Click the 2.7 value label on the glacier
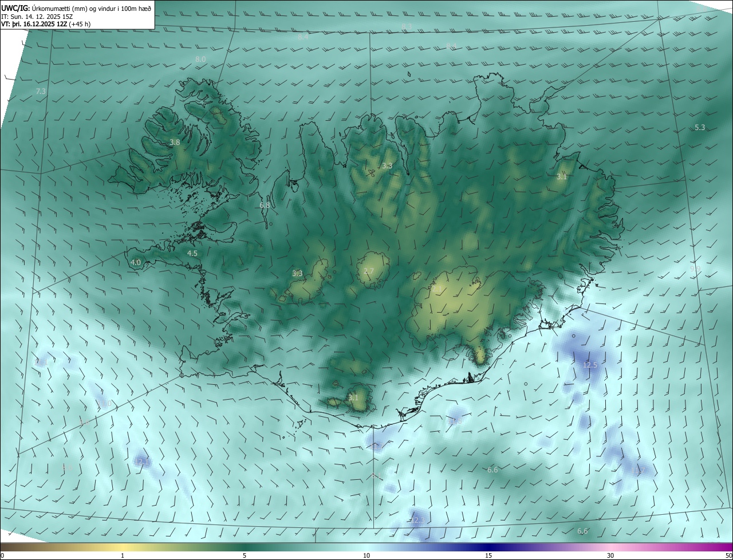This screenshot has height=560, width=733. [369, 271]
